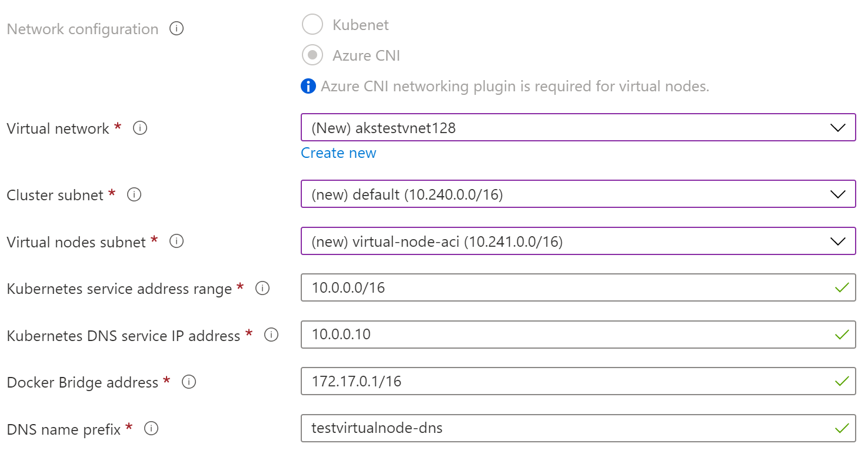The height and width of the screenshot is (460, 868).
Task: Click the DNS name prefix text field
Action: pyautogui.click(x=578, y=428)
